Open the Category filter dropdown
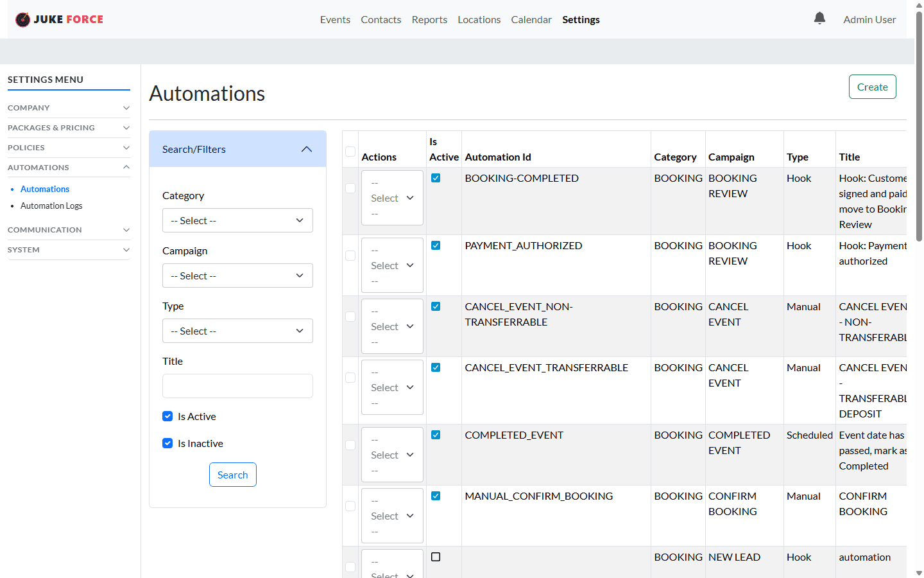The width and height of the screenshot is (924, 578). (237, 220)
